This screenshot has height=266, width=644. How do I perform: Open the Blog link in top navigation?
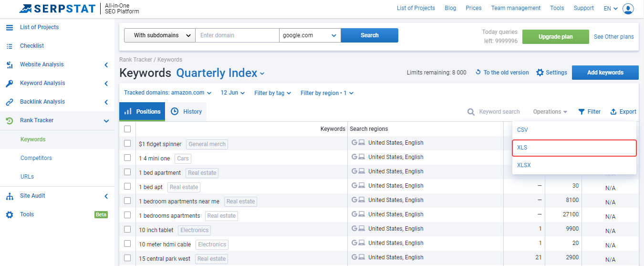(450, 8)
